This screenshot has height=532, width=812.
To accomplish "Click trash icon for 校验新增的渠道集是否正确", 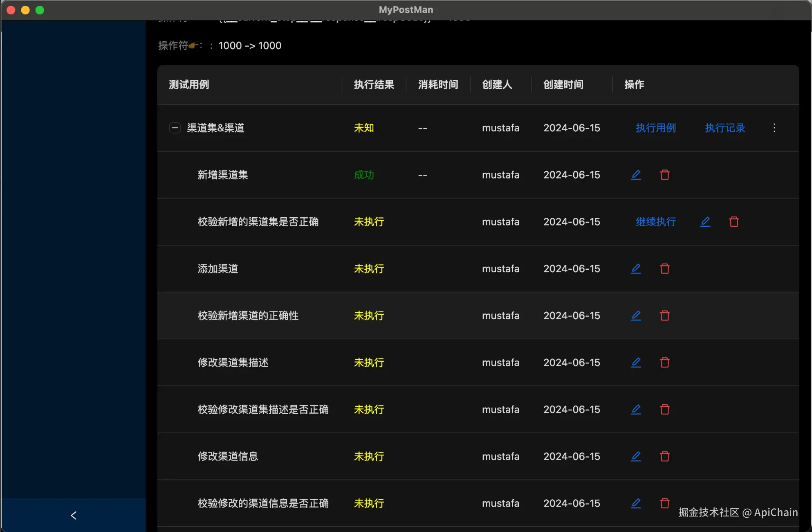I will (733, 222).
